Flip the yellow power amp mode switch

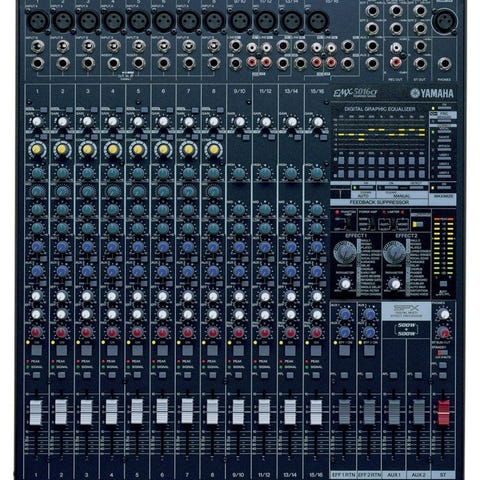(417, 224)
